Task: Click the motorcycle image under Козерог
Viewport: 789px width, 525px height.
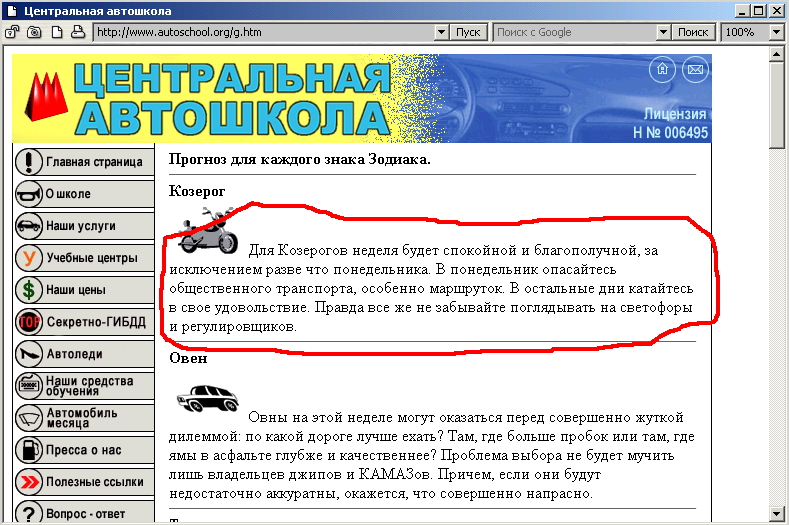Action: click(208, 231)
